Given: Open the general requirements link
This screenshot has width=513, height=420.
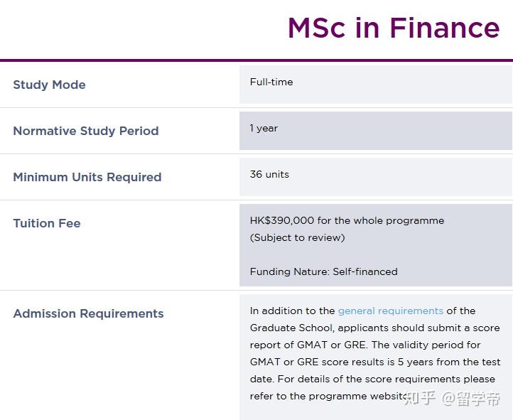Looking at the screenshot, I should tap(390, 311).
